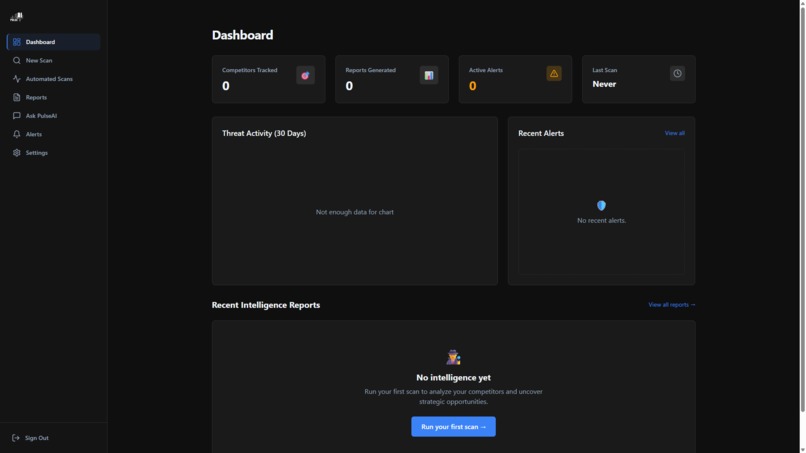The width and height of the screenshot is (806, 453).
Task: Open the New Scan page
Action: pyautogui.click(x=53, y=60)
